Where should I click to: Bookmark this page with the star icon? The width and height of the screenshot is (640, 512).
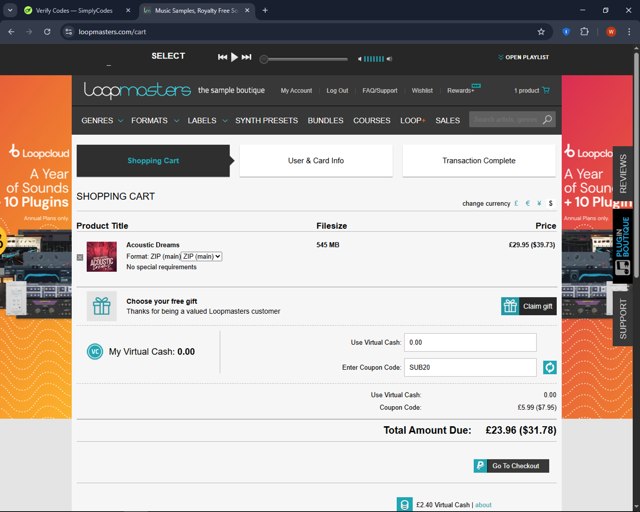(x=541, y=32)
